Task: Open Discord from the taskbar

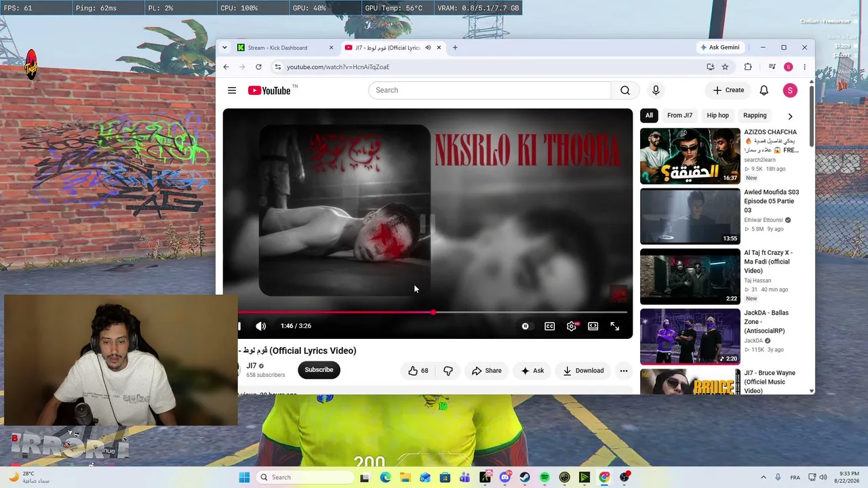Action: coord(505,477)
